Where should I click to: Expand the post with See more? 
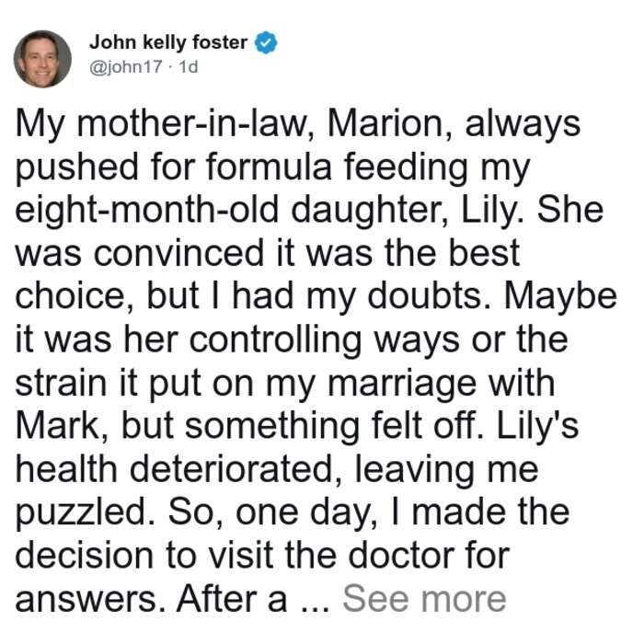click(424, 599)
